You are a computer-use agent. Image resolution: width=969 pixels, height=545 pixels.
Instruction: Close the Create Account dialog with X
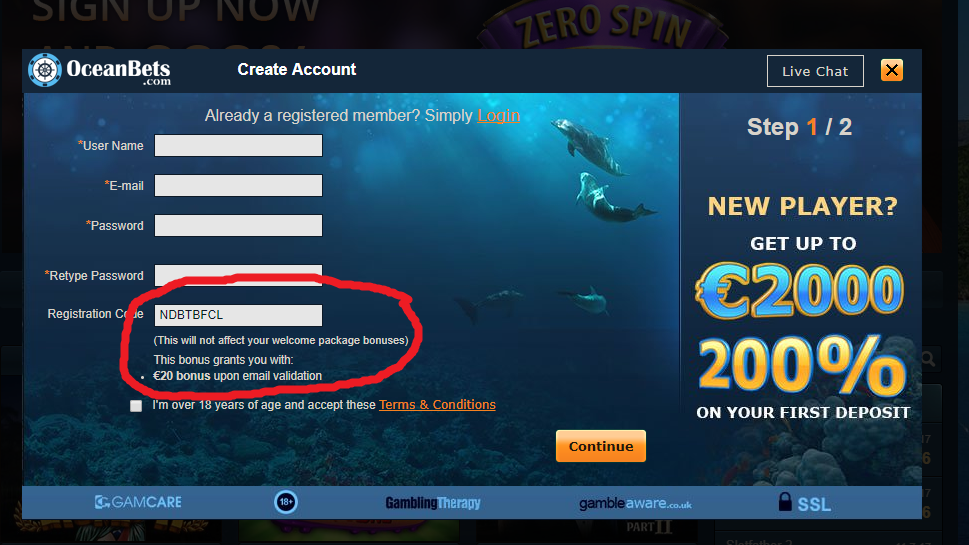[892, 70]
